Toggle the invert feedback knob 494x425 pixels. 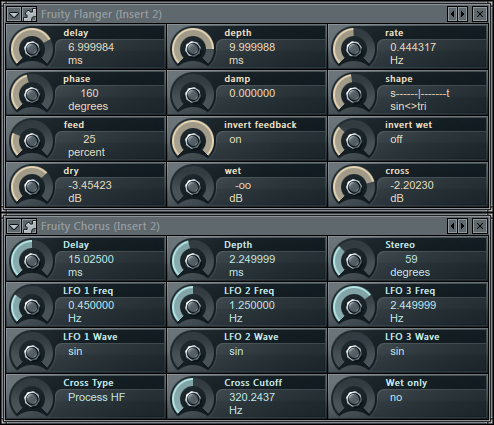tap(193, 141)
